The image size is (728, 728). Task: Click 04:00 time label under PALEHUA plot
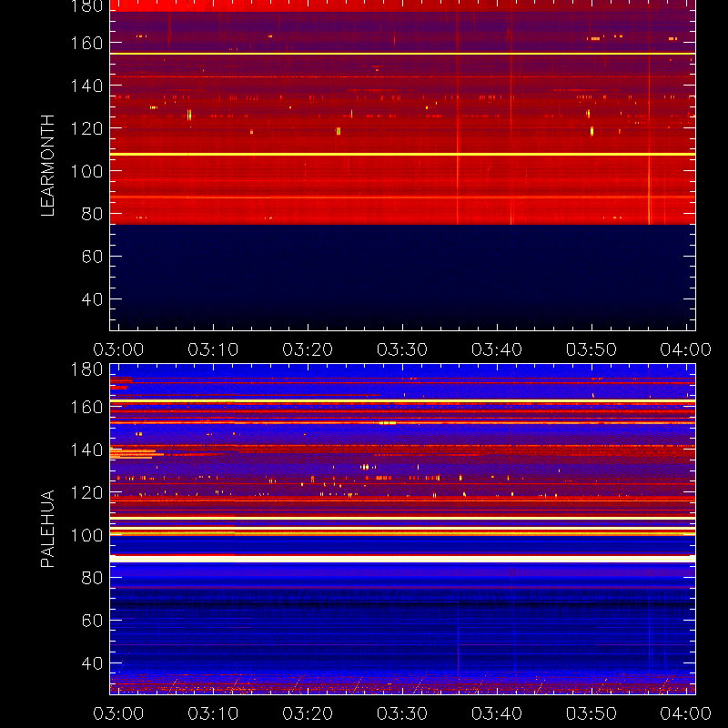pyautogui.click(x=686, y=713)
